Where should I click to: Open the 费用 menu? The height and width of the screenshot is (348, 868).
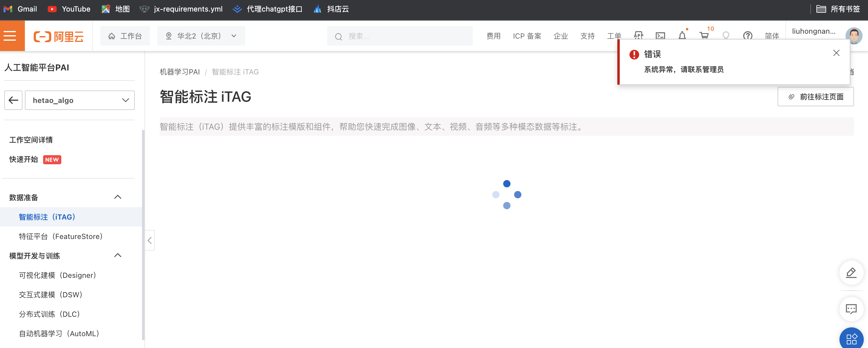click(x=493, y=36)
